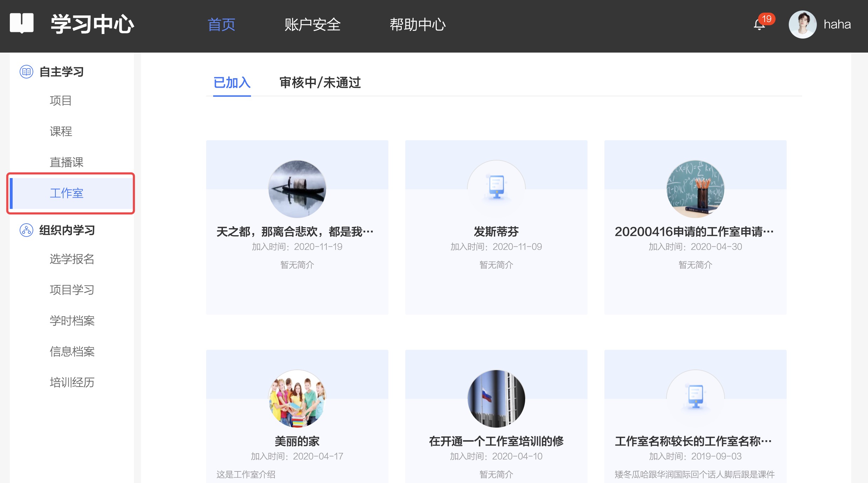Open the haha user avatar

pos(802,25)
